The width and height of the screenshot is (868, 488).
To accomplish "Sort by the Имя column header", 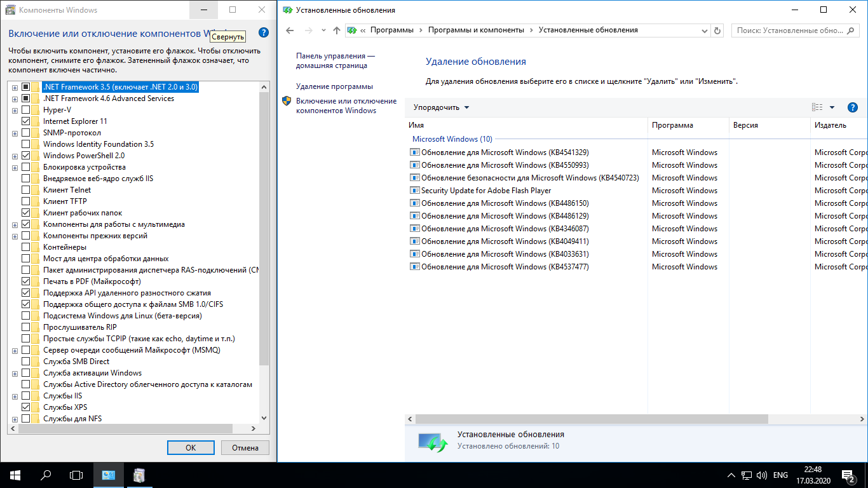I will 526,125.
